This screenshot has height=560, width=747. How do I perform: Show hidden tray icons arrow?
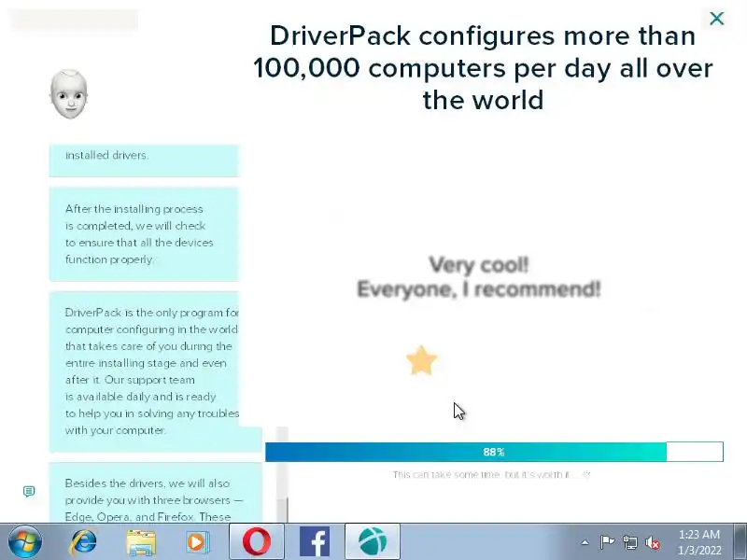click(x=585, y=542)
